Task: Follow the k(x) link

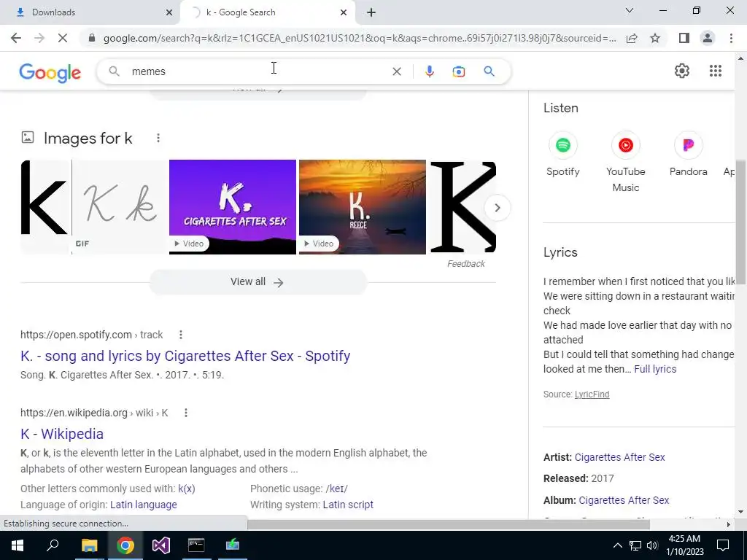Action: [x=187, y=489]
